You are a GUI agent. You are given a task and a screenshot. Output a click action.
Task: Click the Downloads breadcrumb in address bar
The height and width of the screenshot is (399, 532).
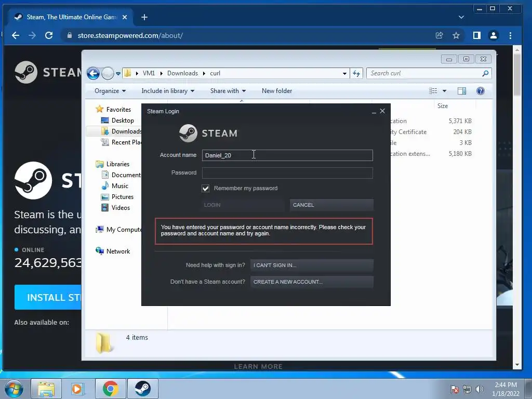click(182, 73)
